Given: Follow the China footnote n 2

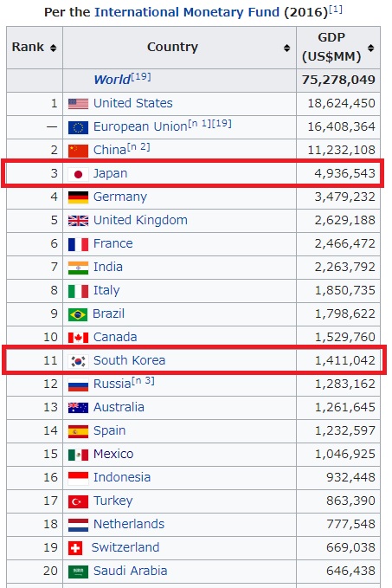Looking at the screenshot, I should (x=138, y=146).
